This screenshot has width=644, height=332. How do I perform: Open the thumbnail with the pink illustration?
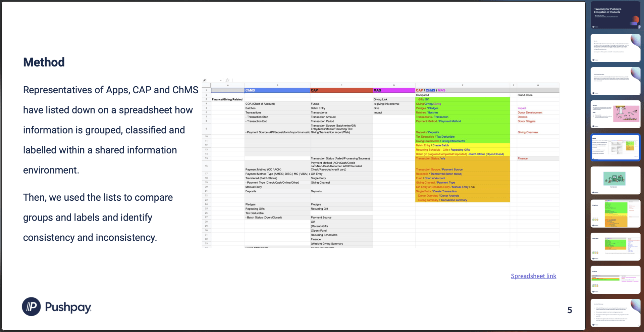(615, 114)
